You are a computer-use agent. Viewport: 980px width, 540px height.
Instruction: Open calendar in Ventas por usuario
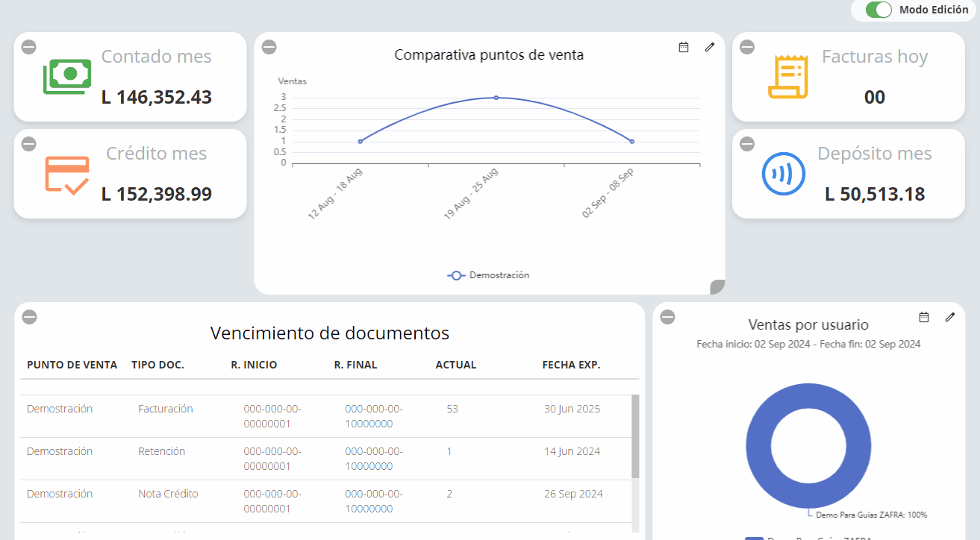pyautogui.click(x=924, y=317)
